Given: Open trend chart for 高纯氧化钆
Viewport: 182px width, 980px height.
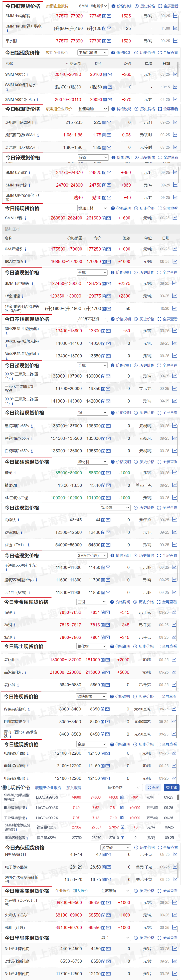Looking at the screenshot, I should click(x=174, y=672).
